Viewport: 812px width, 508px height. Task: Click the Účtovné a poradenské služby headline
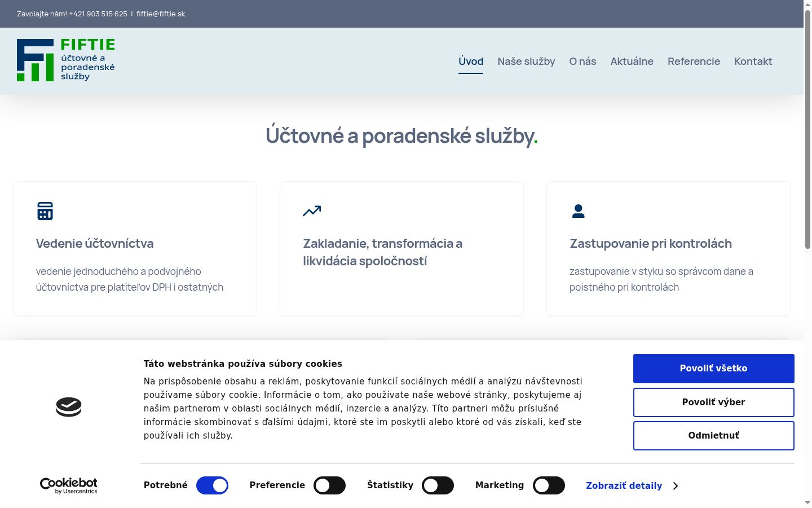coord(401,136)
